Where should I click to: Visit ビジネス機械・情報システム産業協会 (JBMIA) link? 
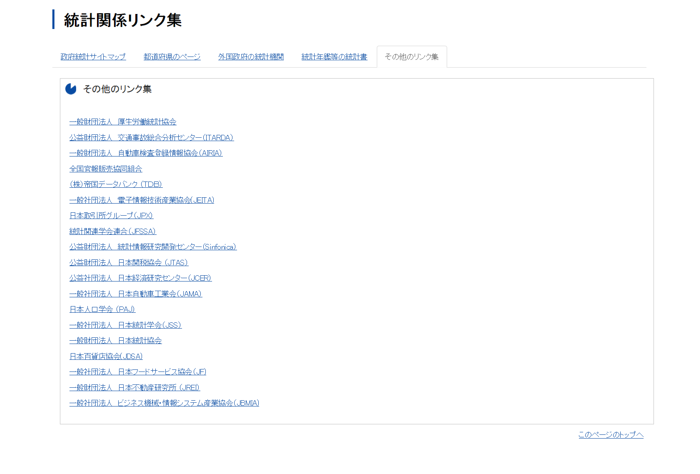point(164,403)
